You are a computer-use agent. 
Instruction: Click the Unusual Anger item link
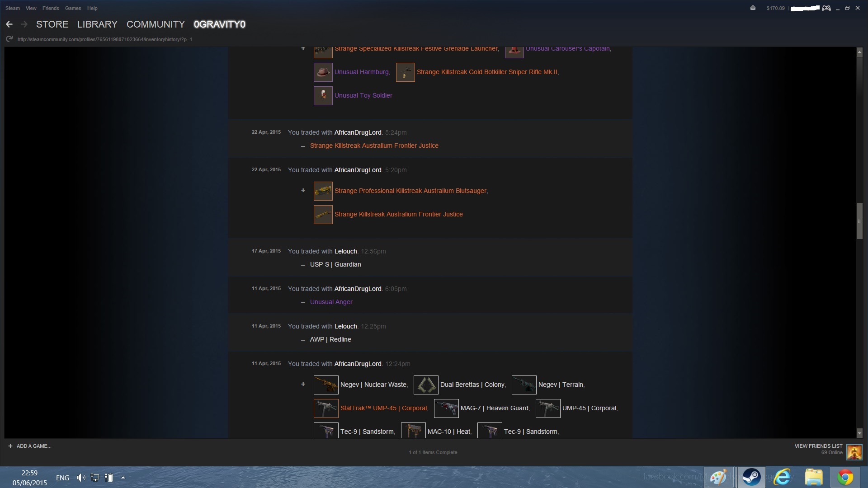pos(331,302)
